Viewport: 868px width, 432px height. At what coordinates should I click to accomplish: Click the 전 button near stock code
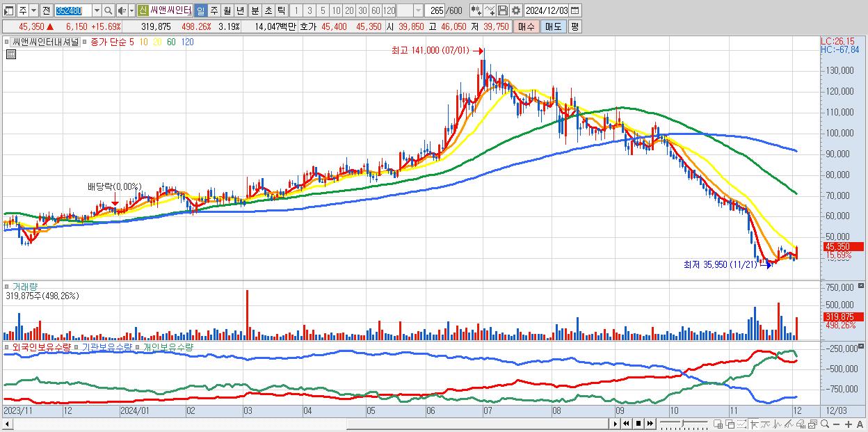click(x=46, y=11)
